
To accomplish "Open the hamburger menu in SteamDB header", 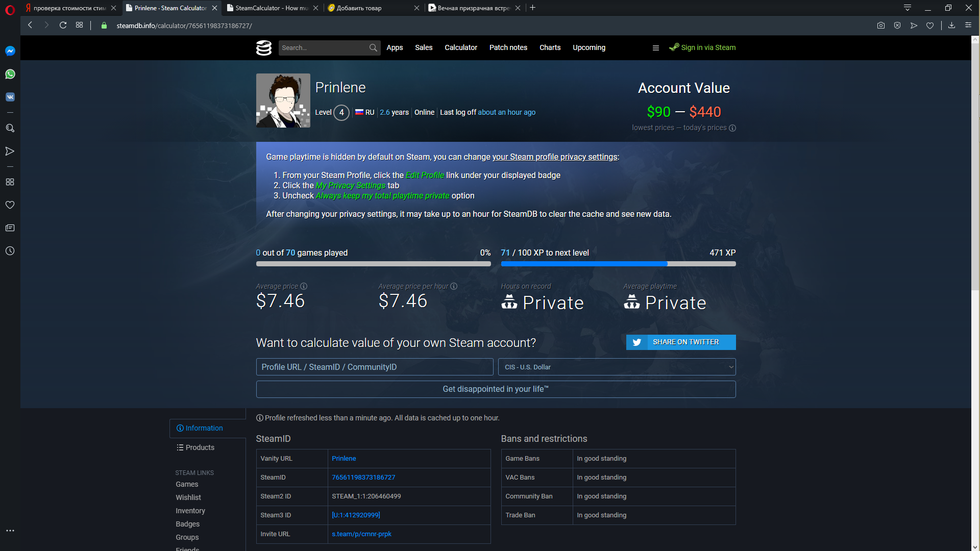I will coord(656,48).
